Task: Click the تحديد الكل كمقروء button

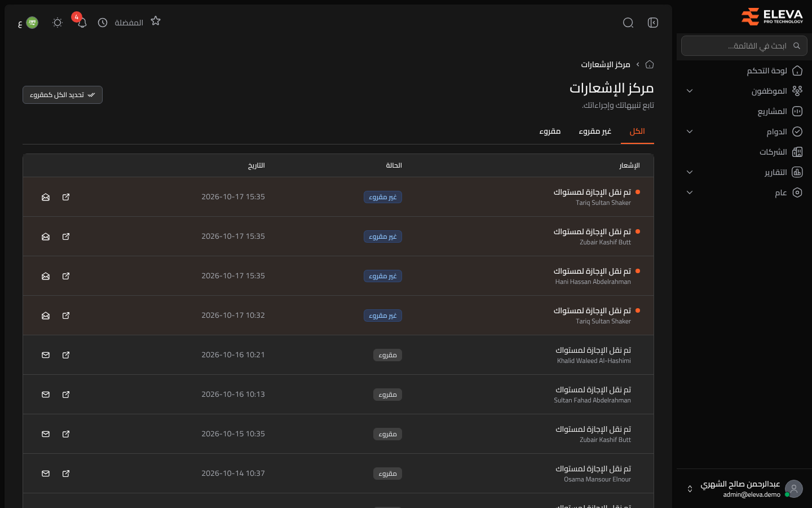Action: 63,95
